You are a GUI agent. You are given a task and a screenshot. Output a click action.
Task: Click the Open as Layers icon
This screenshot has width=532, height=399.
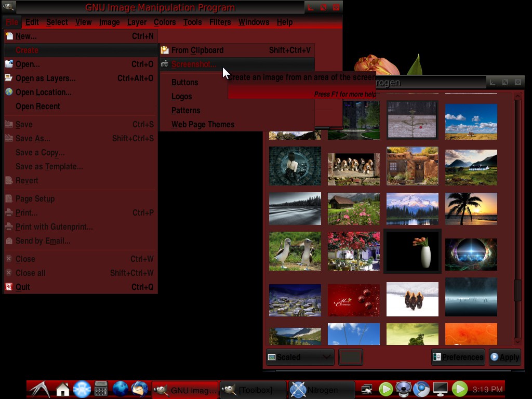9,78
